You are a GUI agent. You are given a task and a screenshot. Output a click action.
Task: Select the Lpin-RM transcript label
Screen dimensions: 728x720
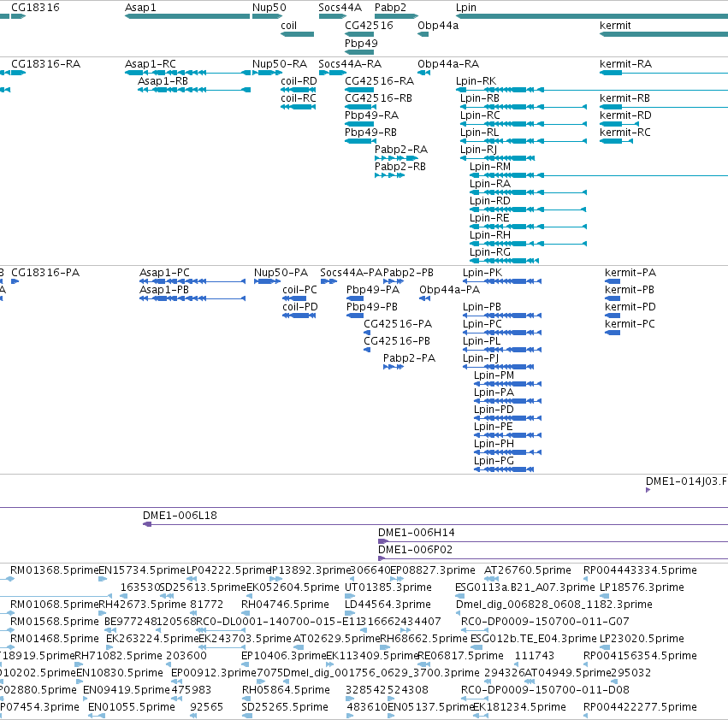pos(490,167)
